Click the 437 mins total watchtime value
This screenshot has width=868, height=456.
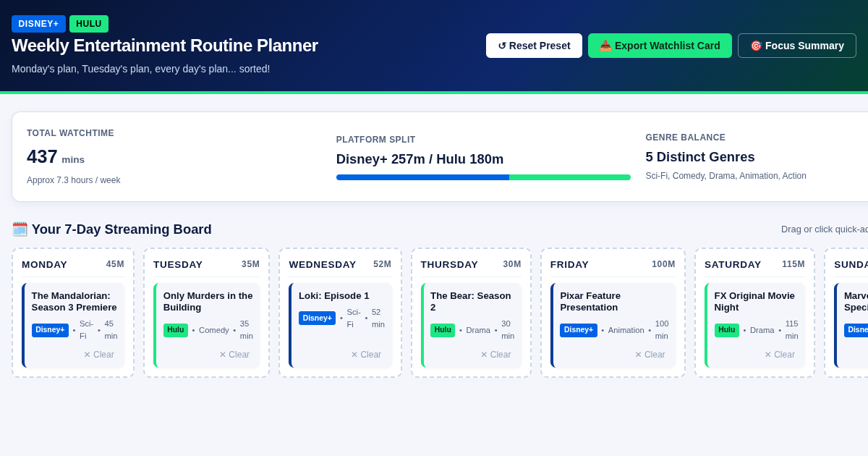tap(56, 157)
